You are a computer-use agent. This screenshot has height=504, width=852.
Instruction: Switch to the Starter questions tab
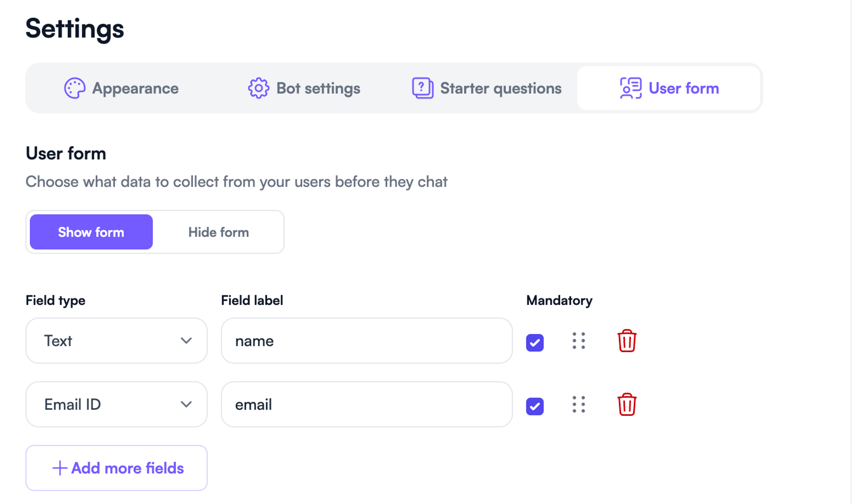click(500, 88)
